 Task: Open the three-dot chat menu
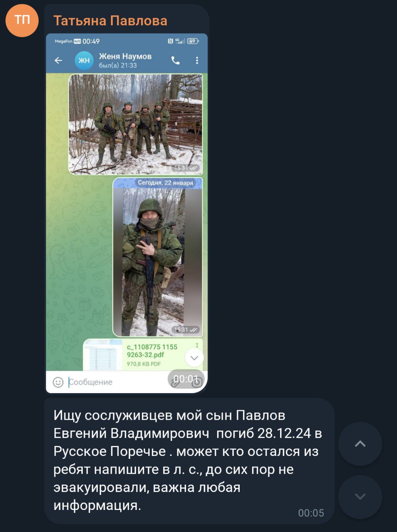[197, 61]
